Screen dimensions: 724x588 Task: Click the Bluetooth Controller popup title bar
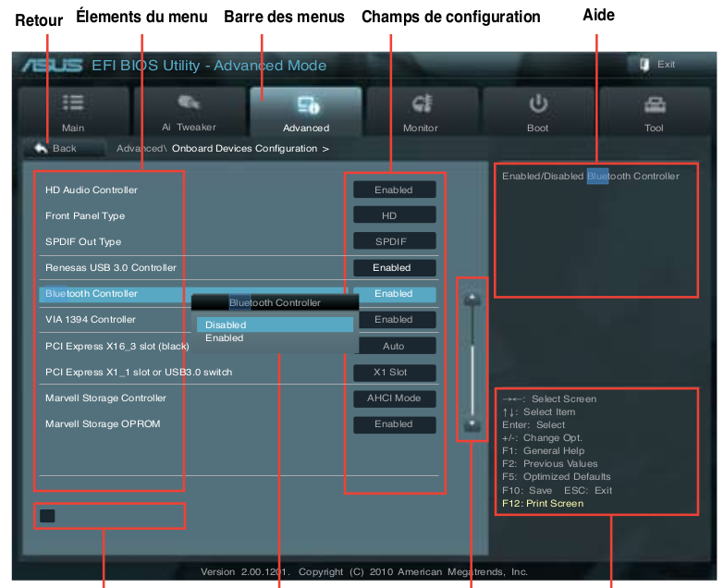(275, 302)
